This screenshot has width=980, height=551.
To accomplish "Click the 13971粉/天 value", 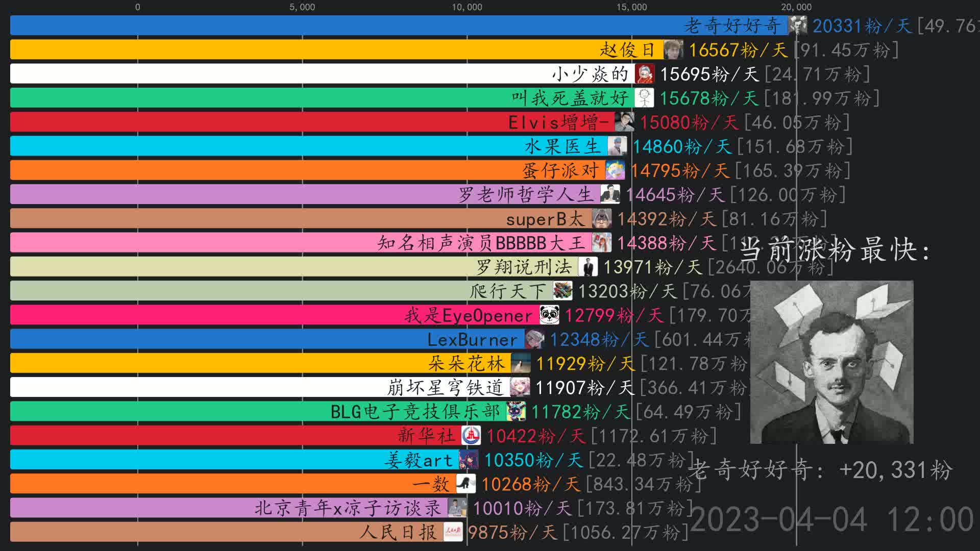I will click(653, 267).
